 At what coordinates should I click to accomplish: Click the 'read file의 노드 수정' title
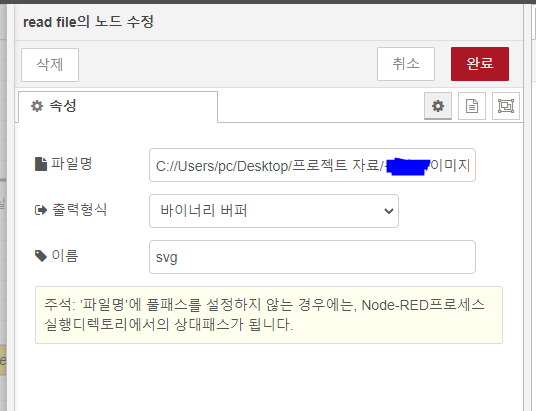tap(88, 22)
